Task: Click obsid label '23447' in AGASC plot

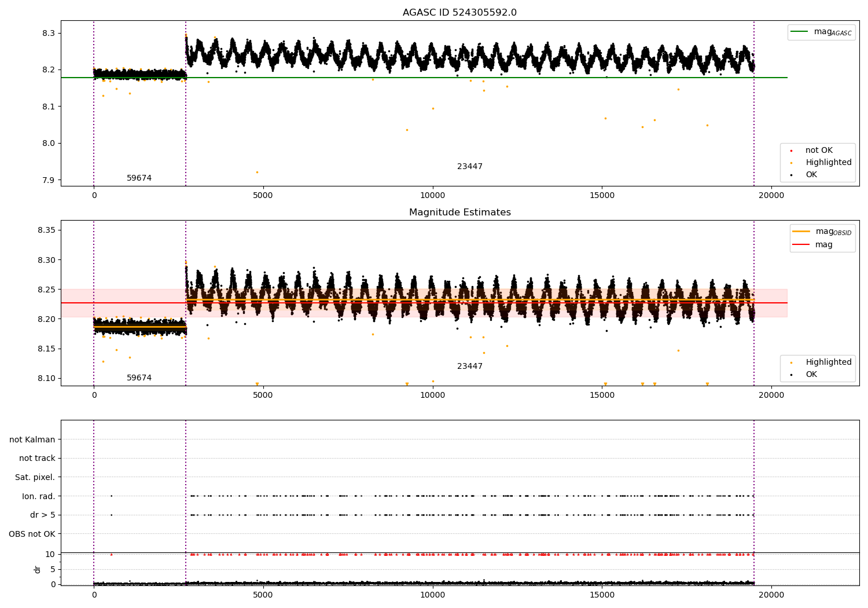Action: (x=470, y=167)
